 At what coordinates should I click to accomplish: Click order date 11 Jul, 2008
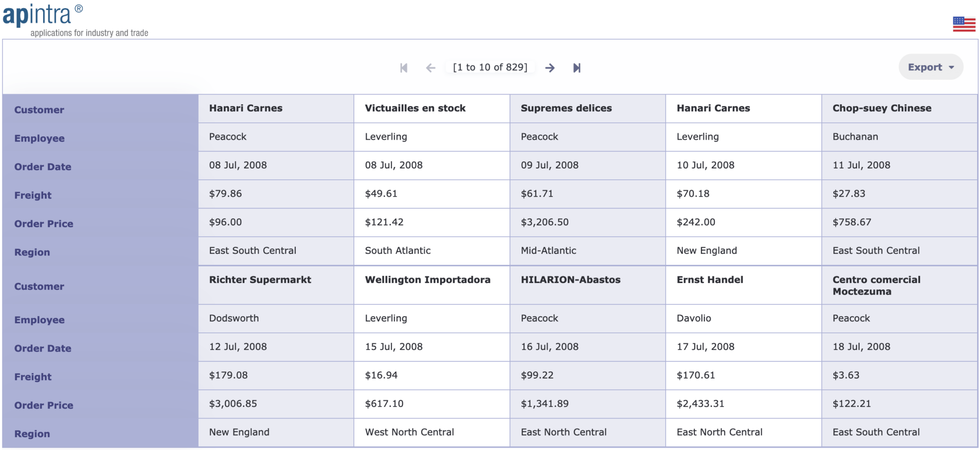861,165
